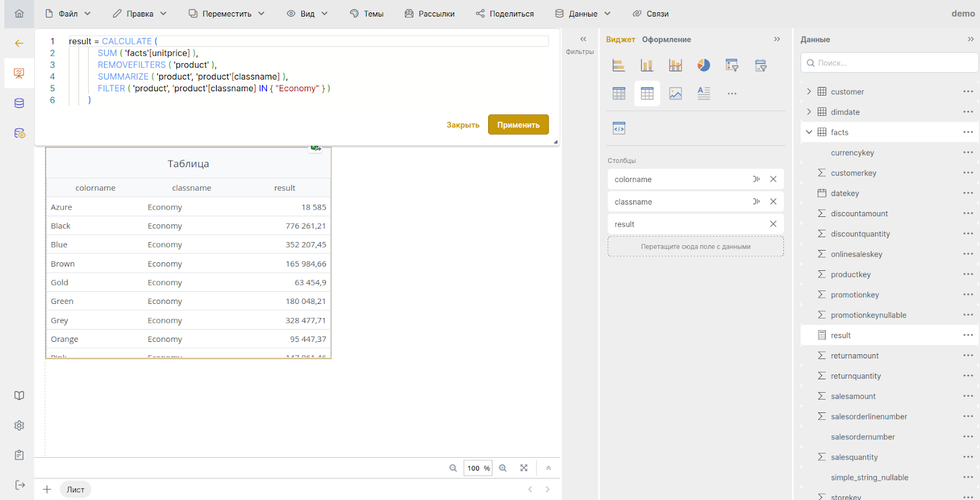Remove the result column
The height and width of the screenshot is (500, 980).
coord(773,224)
